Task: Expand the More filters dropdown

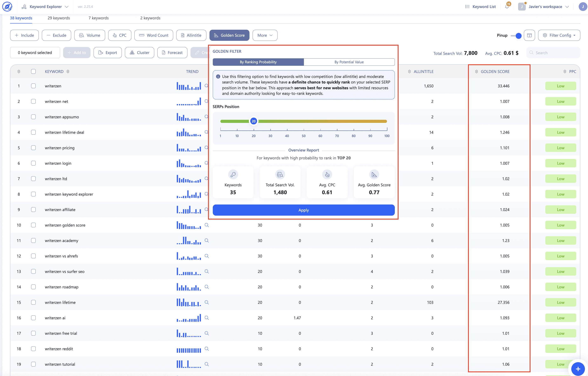Action: tap(265, 35)
